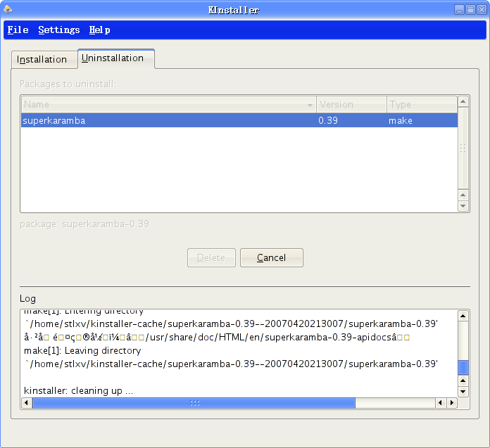Click the log horizontal scrollbar thumb

[194, 403]
